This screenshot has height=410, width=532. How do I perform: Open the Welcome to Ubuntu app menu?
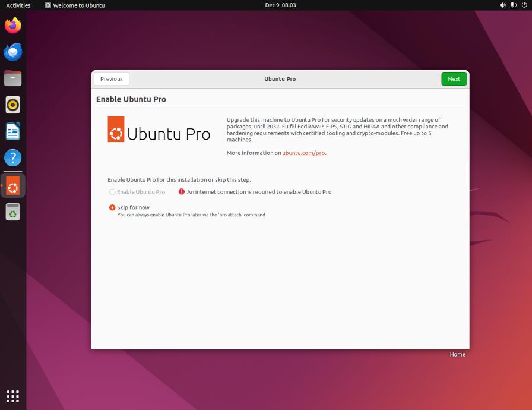(75, 5)
